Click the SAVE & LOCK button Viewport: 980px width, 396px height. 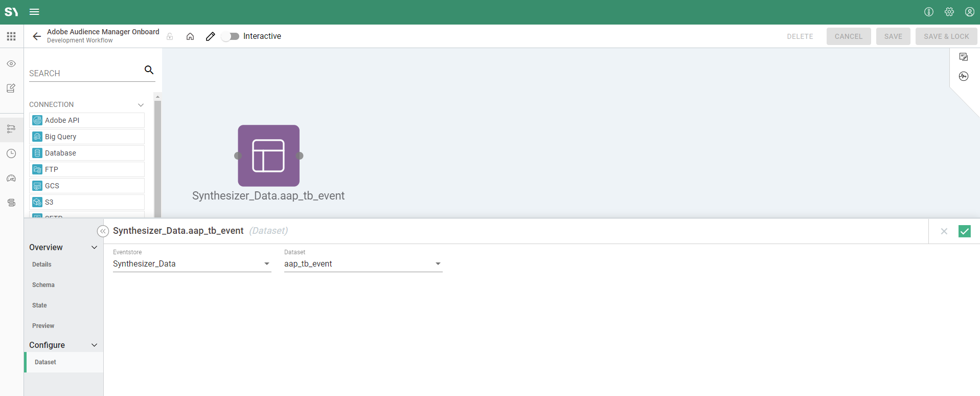pos(946,36)
